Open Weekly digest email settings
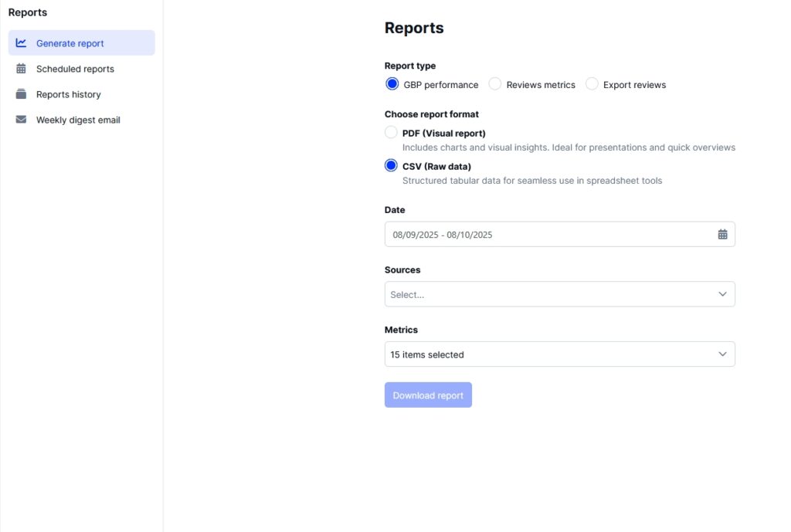Screen dimensions: 791x532 78,120
